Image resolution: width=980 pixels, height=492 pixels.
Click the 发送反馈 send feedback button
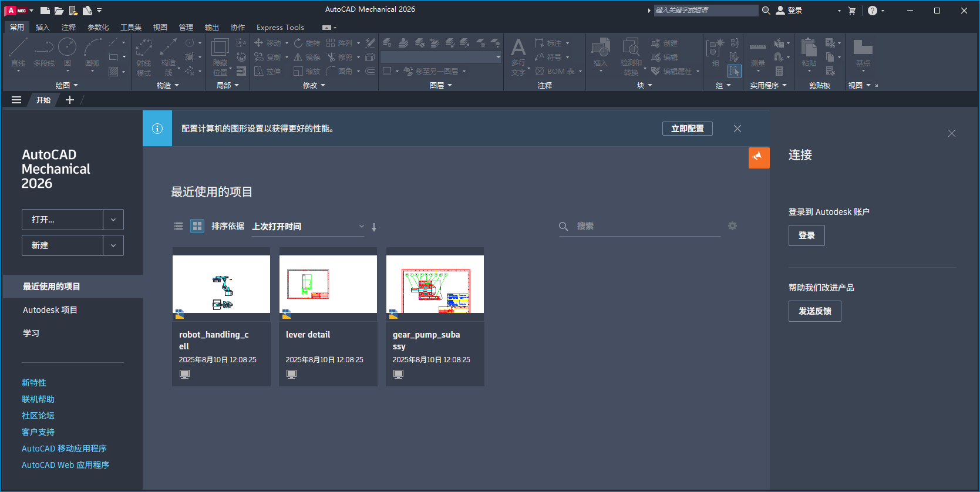815,311
